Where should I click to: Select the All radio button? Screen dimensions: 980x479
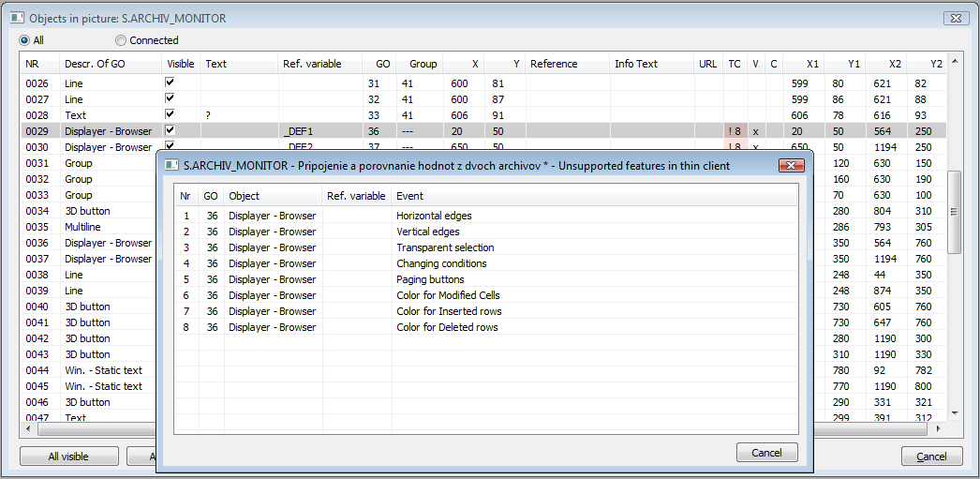pos(24,40)
